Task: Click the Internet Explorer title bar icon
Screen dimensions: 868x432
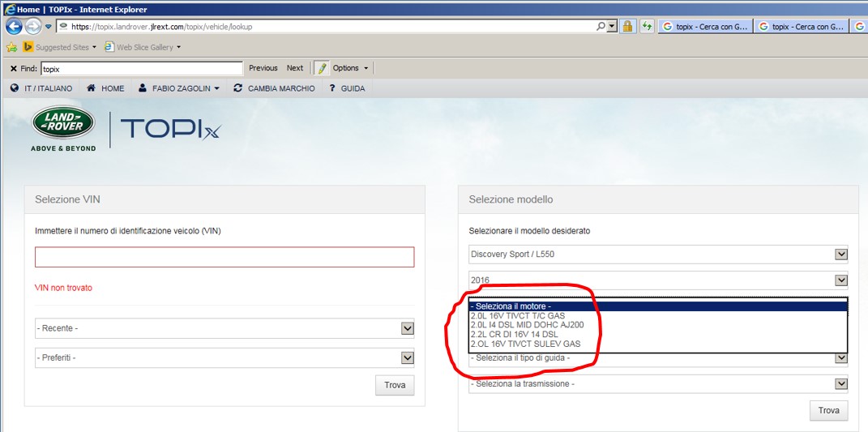Action: click(10, 10)
